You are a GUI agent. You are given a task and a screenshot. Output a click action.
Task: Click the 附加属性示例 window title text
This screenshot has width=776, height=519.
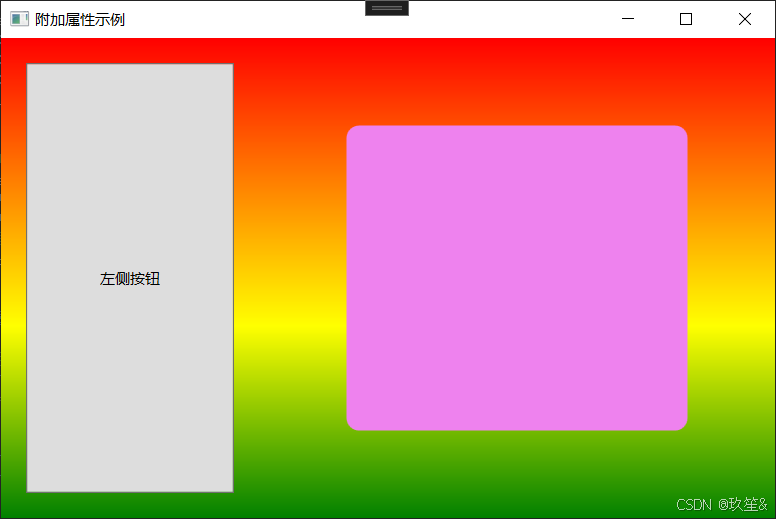80,20
